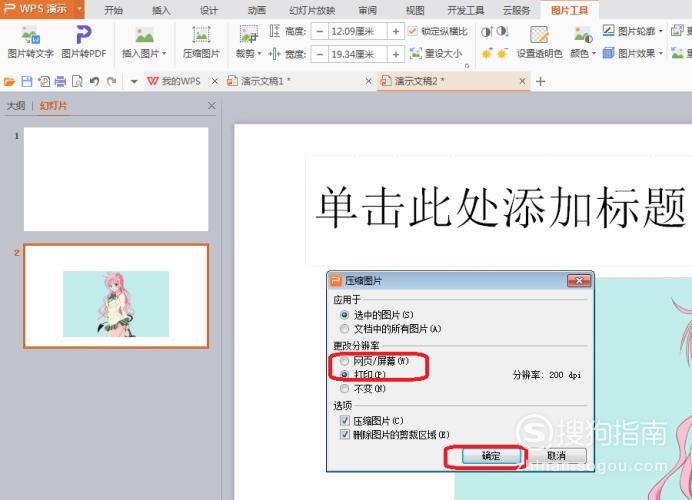Open the 视图 ribbon tab

(x=415, y=10)
